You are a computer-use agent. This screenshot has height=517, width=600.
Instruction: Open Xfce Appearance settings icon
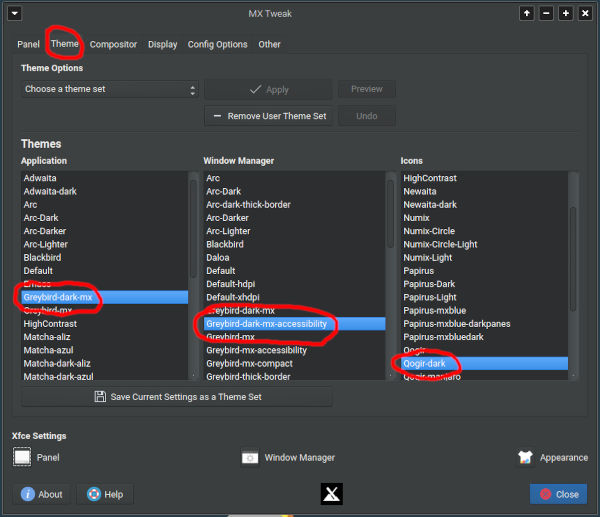point(525,457)
